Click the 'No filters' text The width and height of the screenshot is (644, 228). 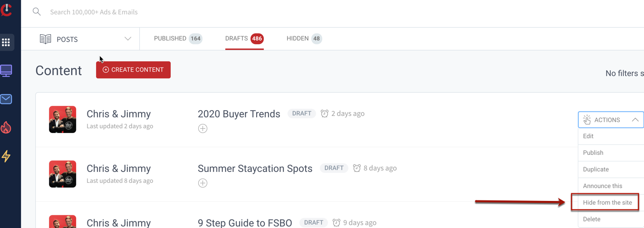point(625,73)
